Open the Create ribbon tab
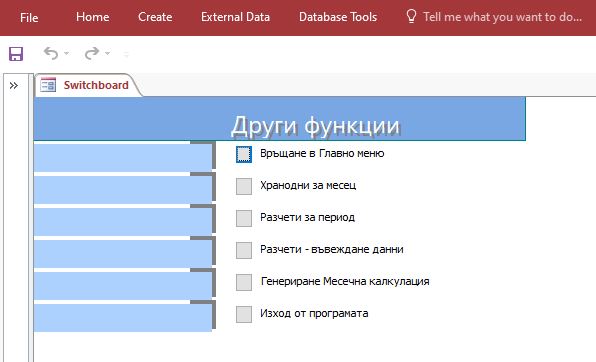The image size is (596, 362). pos(155,17)
